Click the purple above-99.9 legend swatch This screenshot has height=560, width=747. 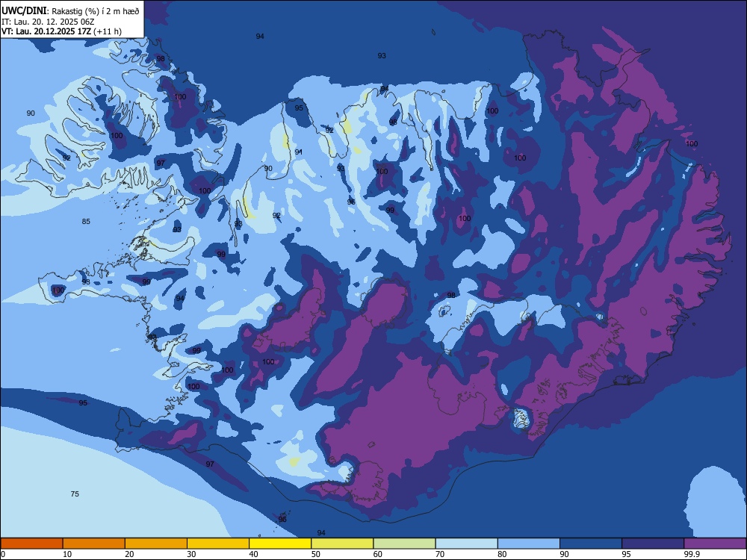715,544
